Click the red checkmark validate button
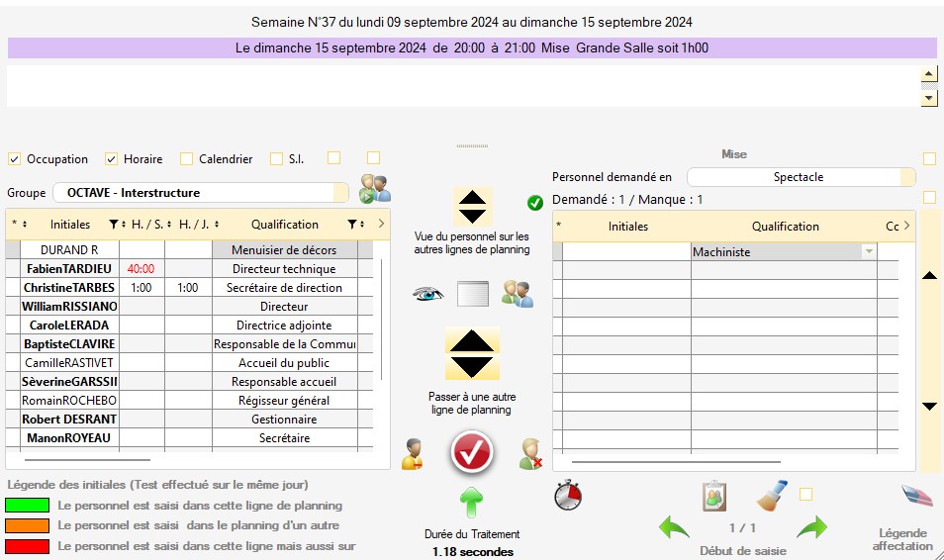This screenshot has height=560, width=944. click(472, 453)
